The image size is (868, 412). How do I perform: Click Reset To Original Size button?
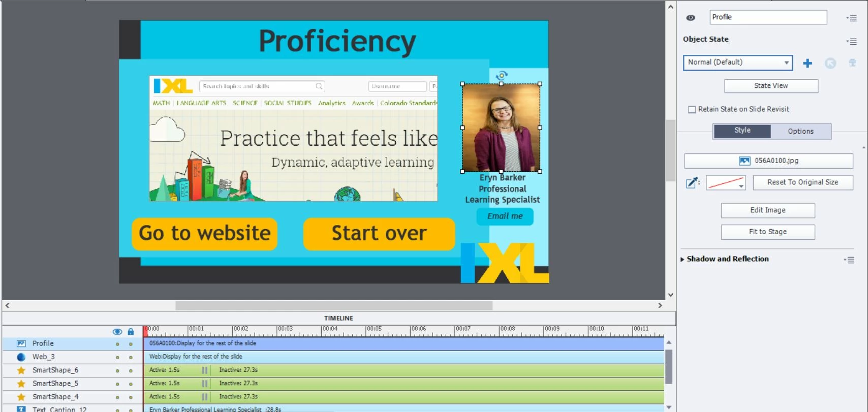802,182
